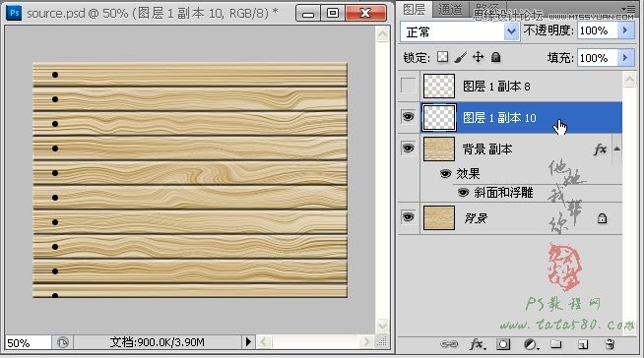Select thumbnail of 图层 1 副本 8

439,86
